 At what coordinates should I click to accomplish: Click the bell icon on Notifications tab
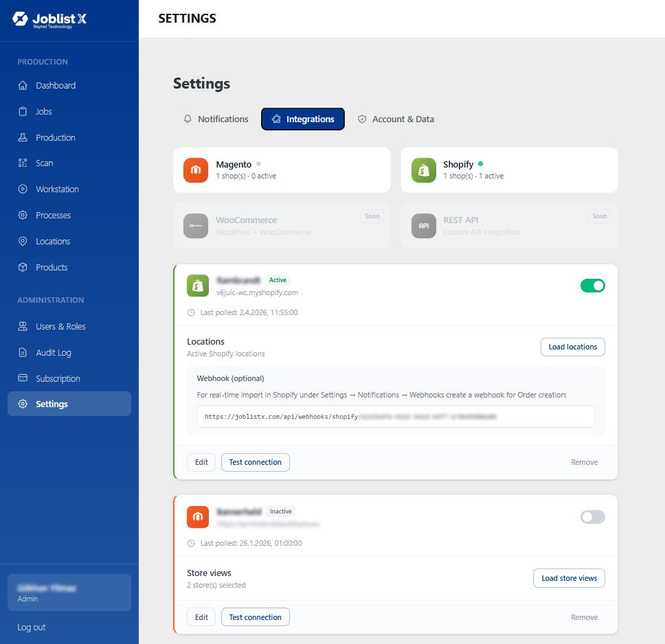pos(188,119)
